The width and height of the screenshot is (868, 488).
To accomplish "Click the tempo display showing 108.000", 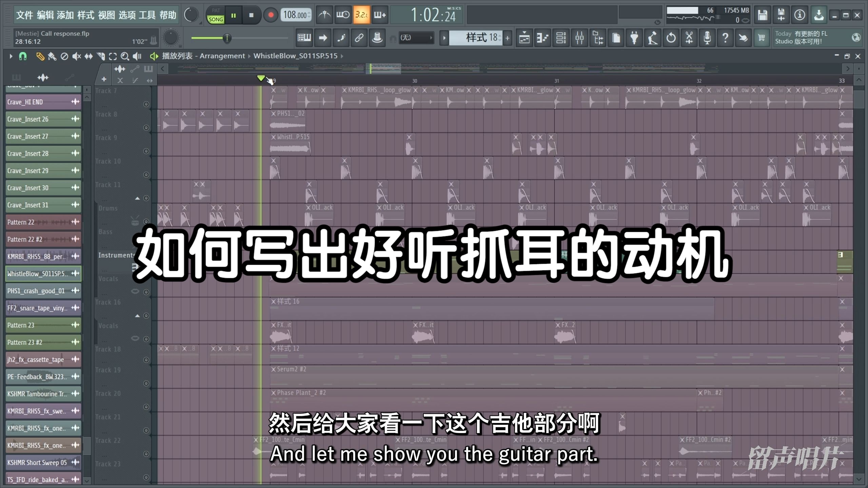I will pos(294,15).
